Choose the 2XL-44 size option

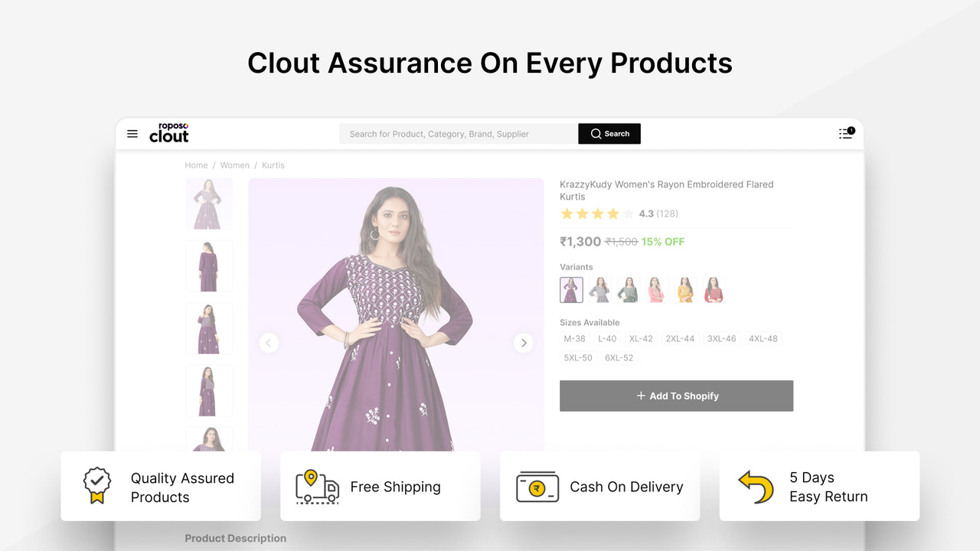point(680,338)
